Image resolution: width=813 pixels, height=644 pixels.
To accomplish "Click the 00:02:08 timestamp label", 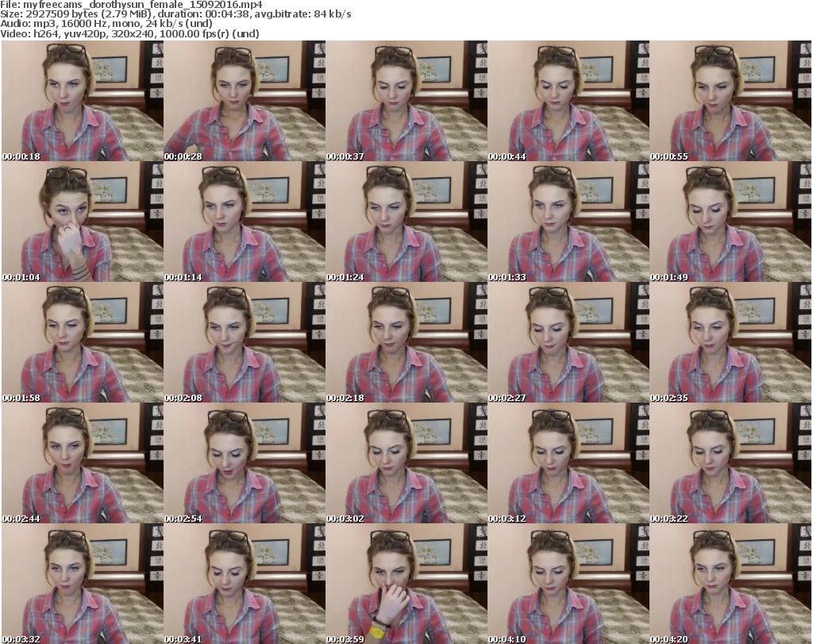I will pos(183,397).
